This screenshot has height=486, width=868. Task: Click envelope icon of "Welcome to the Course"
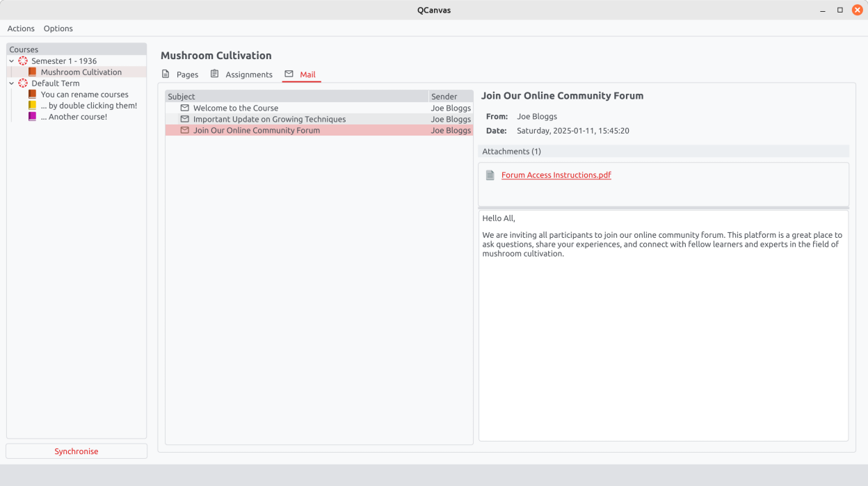point(184,108)
